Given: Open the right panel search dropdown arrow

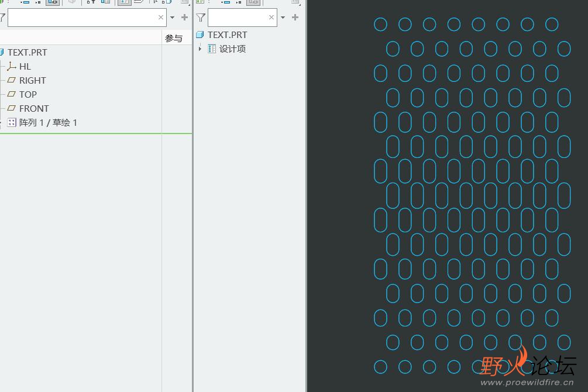Looking at the screenshot, I should [x=283, y=17].
